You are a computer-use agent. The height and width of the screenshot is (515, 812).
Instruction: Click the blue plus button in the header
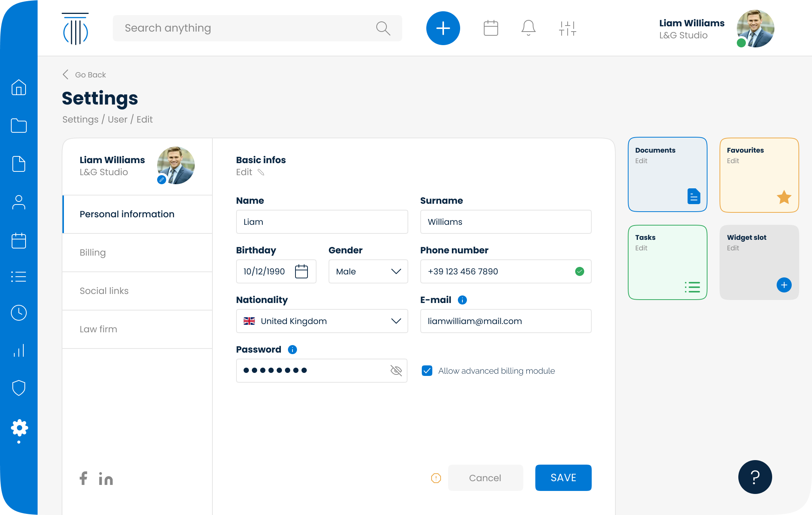[x=443, y=28]
